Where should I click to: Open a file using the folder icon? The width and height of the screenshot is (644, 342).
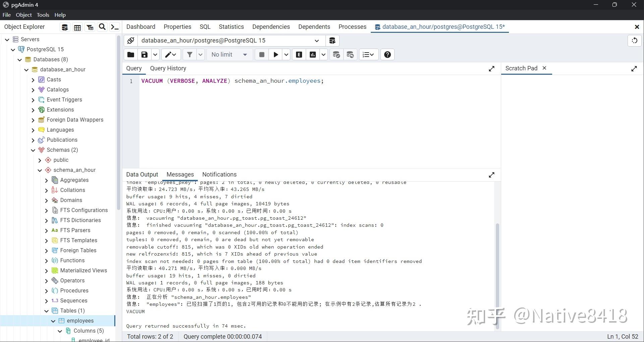tap(130, 54)
